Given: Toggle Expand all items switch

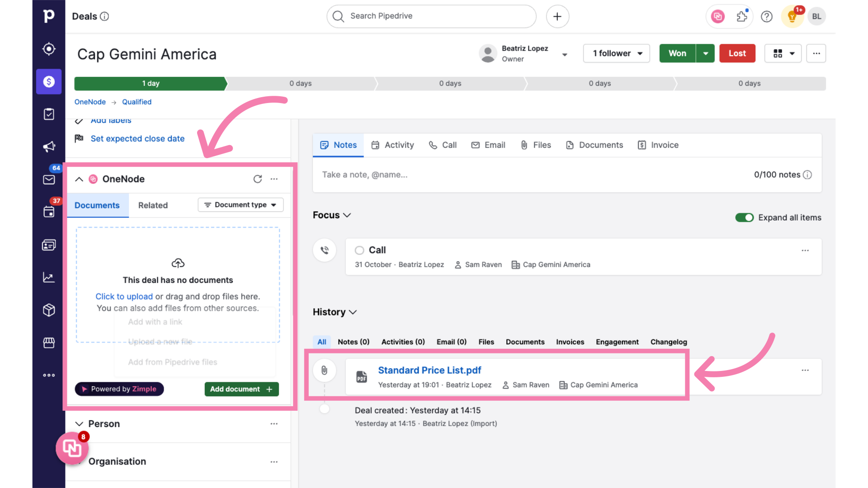Looking at the screenshot, I should click(744, 217).
